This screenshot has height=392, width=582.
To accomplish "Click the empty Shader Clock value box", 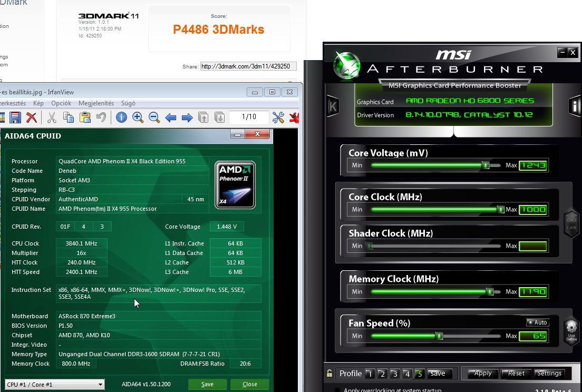I will coord(533,246).
